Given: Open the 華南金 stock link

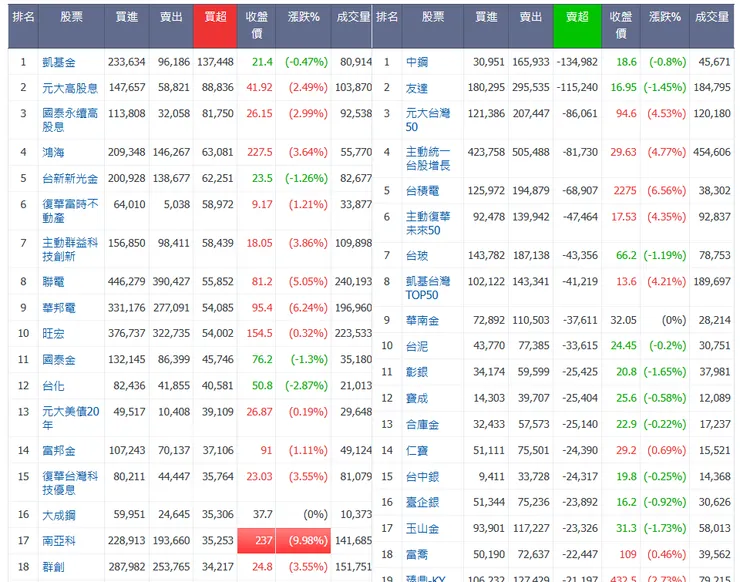Looking at the screenshot, I should click(422, 321).
